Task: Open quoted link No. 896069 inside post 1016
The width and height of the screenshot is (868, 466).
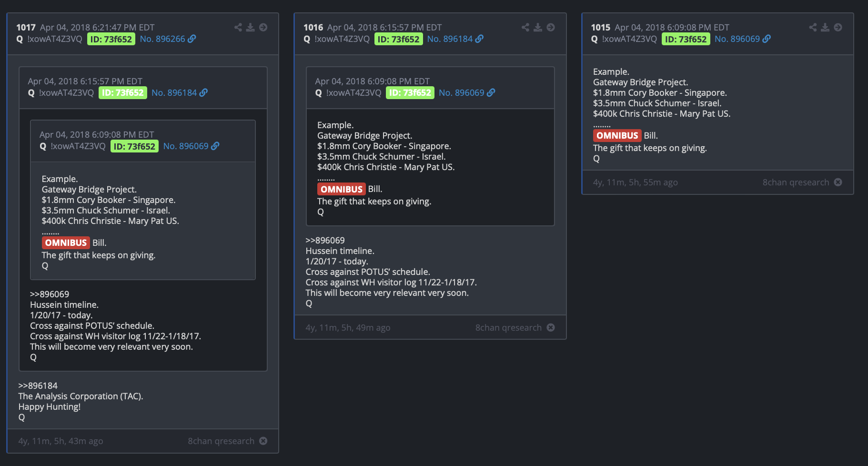Action: (x=462, y=92)
